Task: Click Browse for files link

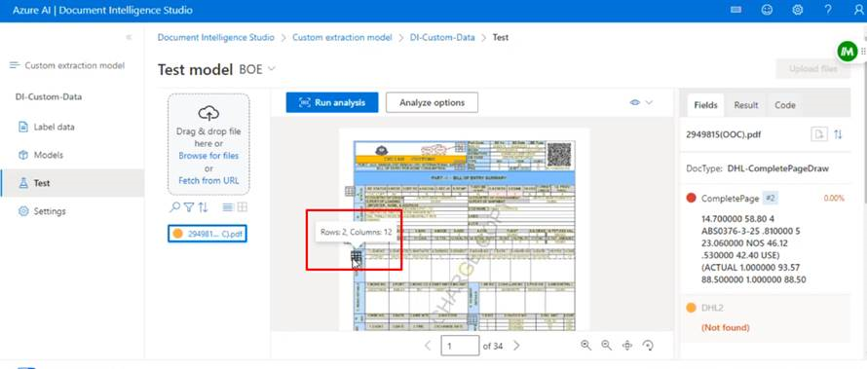Action: 208,156
